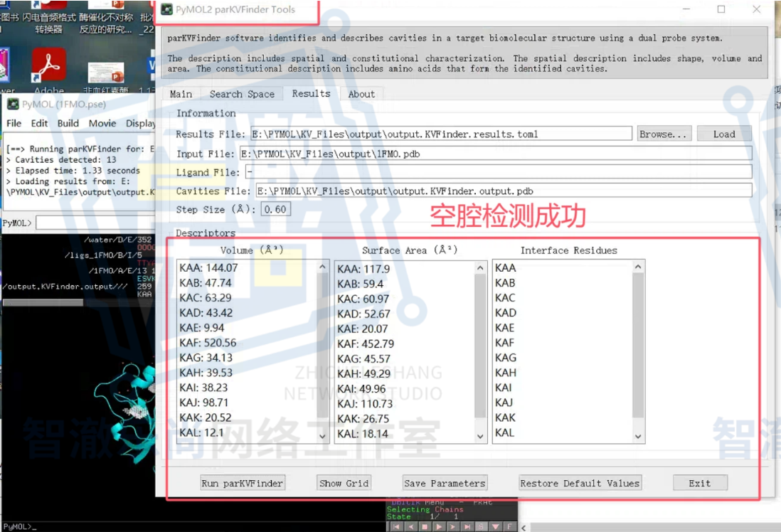Open the About tab
Image resolution: width=781 pixels, height=532 pixels.
pos(361,94)
